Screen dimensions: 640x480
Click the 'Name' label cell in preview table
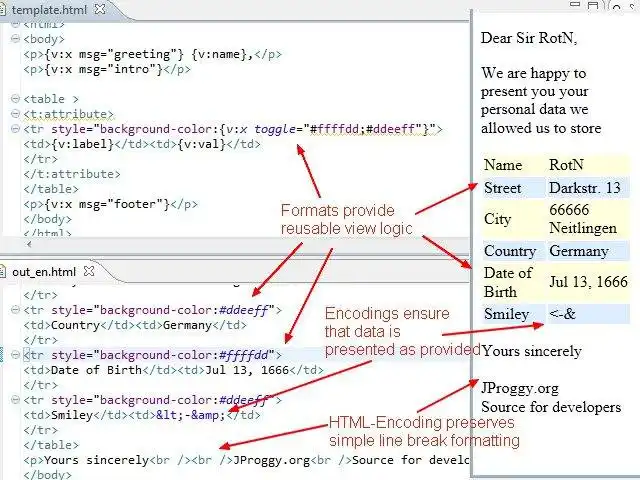[514, 165]
